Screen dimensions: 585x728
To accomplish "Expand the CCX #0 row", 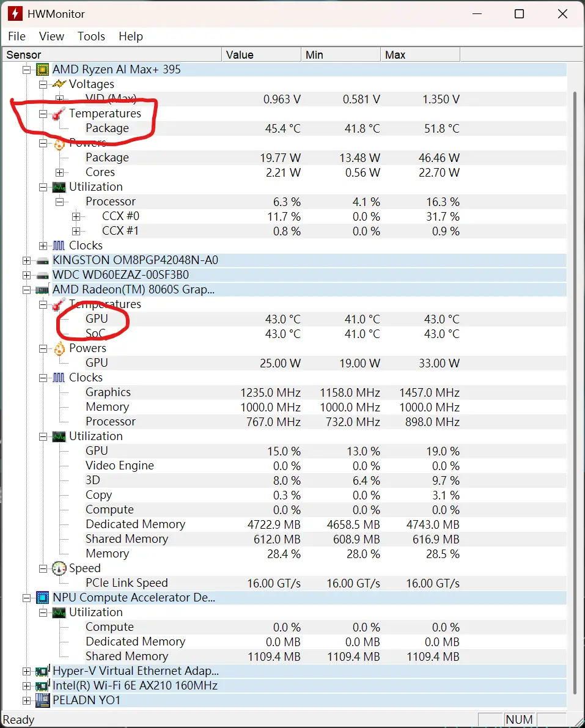I will (x=76, y=217).
